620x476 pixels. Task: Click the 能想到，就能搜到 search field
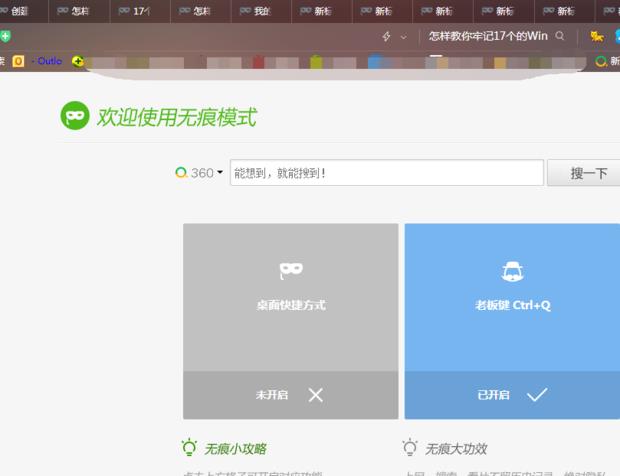tap(387, 173)
